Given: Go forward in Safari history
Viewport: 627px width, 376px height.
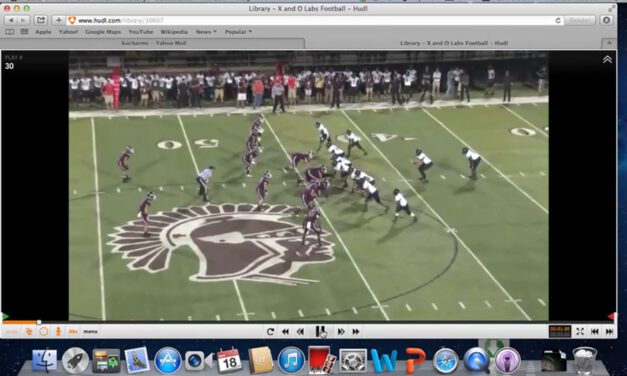Looking at the screenshot, I should click(23, 20).
